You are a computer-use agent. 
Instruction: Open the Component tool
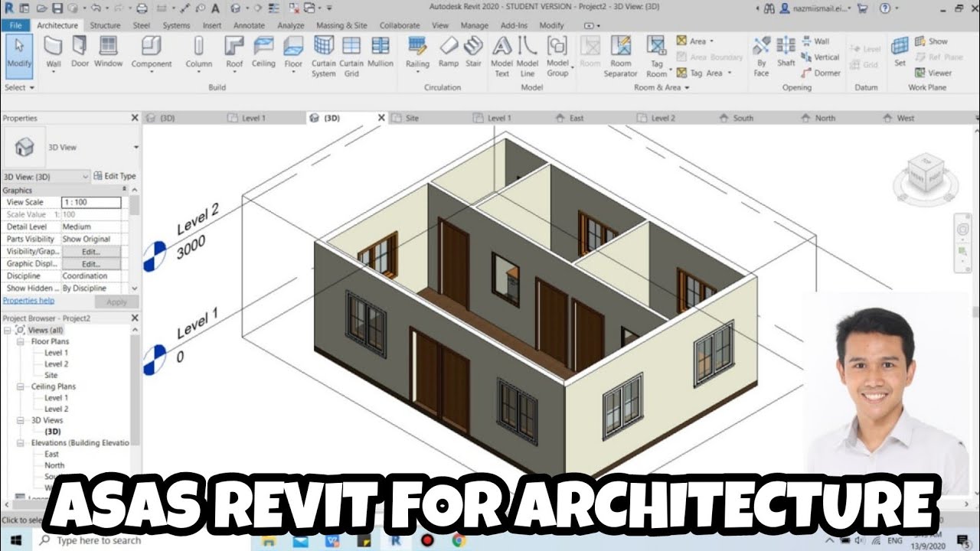pyautogui.click(x=151, y=52)
